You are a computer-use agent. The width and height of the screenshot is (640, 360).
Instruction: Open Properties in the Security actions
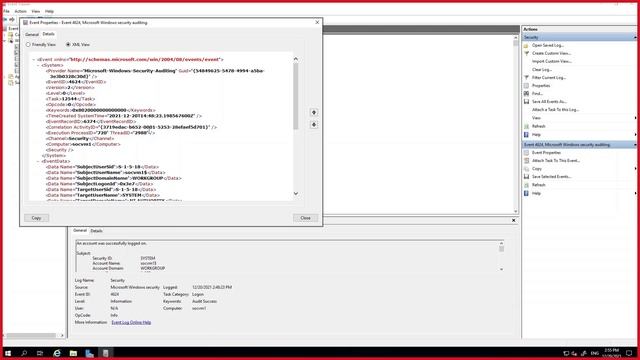(x=541, y=86)
